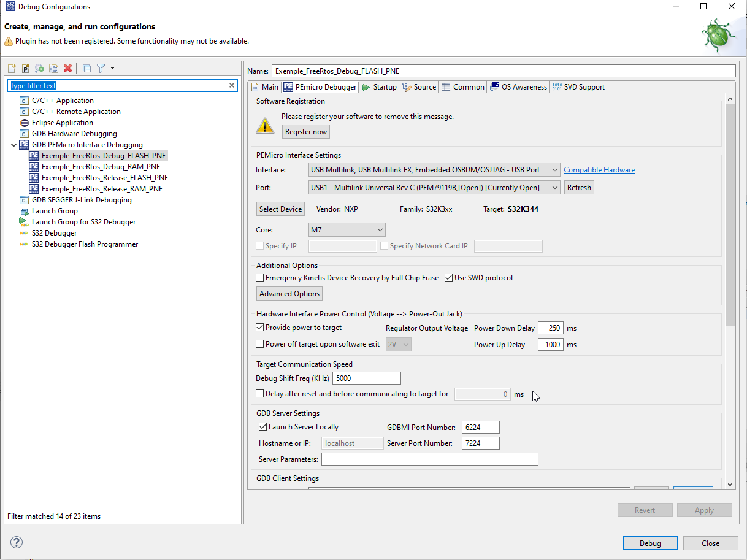Open the Interface dropdown
This screenshot has height=560, width=747.
pos(554,169)
